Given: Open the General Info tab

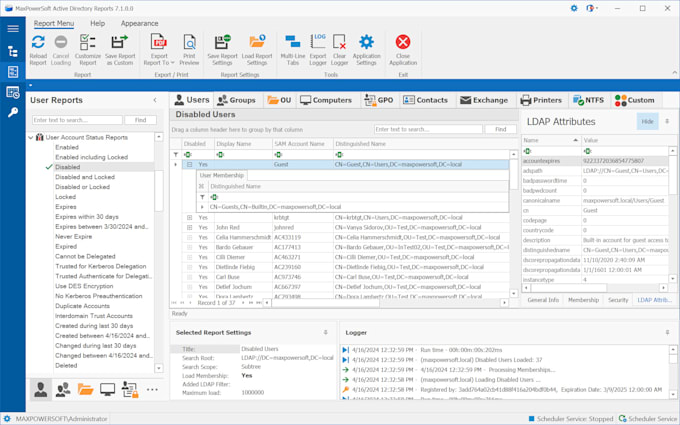Looking at the screenshot, I should [x=543, y=300].
